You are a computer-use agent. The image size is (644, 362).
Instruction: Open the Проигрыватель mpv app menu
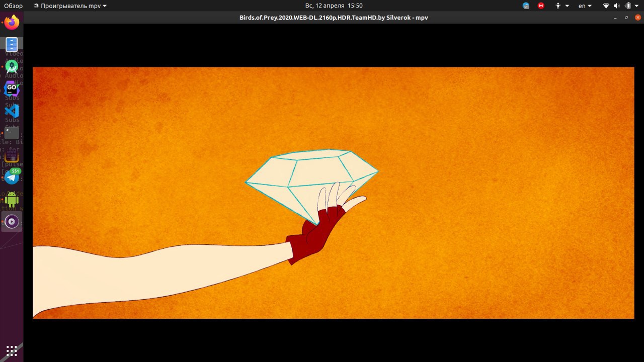[x=70, y=6]
